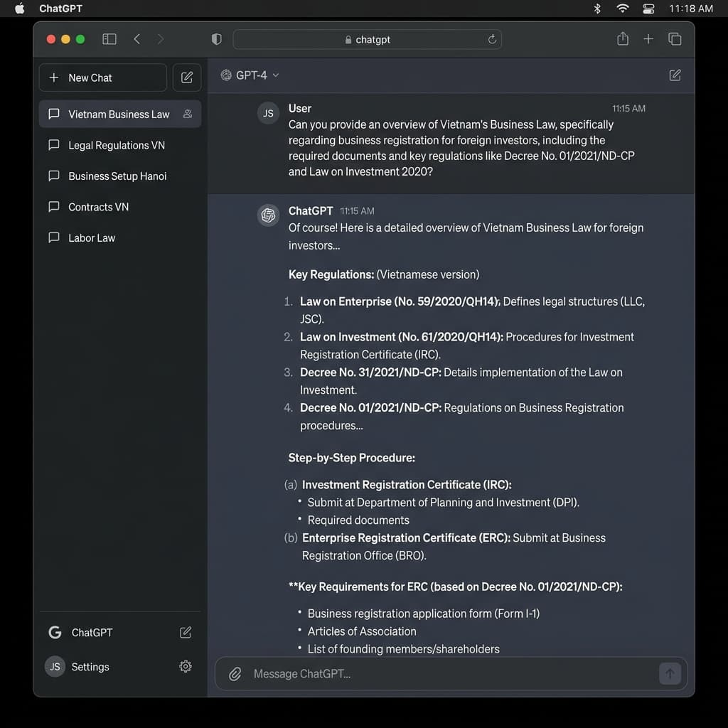Screen dimensions: 728x728
Task: Toggle the browser sidebar icon
Action: pos(109,39)
